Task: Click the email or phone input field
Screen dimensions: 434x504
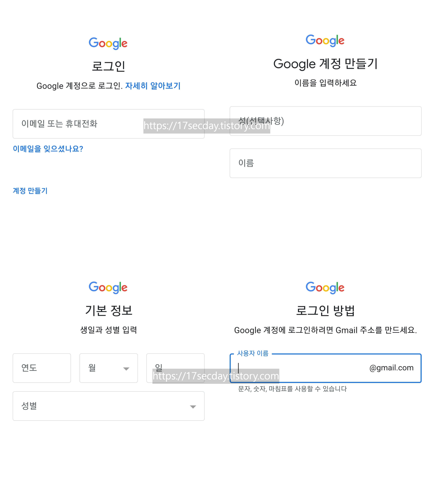Action: (x=109, y=124)
